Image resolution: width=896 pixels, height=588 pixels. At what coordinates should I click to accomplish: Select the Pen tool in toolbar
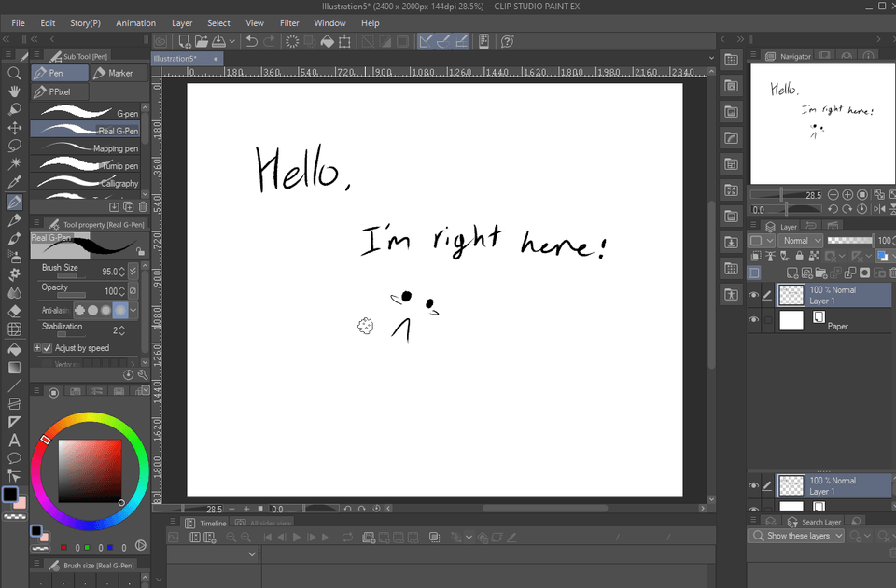(14, 202)
